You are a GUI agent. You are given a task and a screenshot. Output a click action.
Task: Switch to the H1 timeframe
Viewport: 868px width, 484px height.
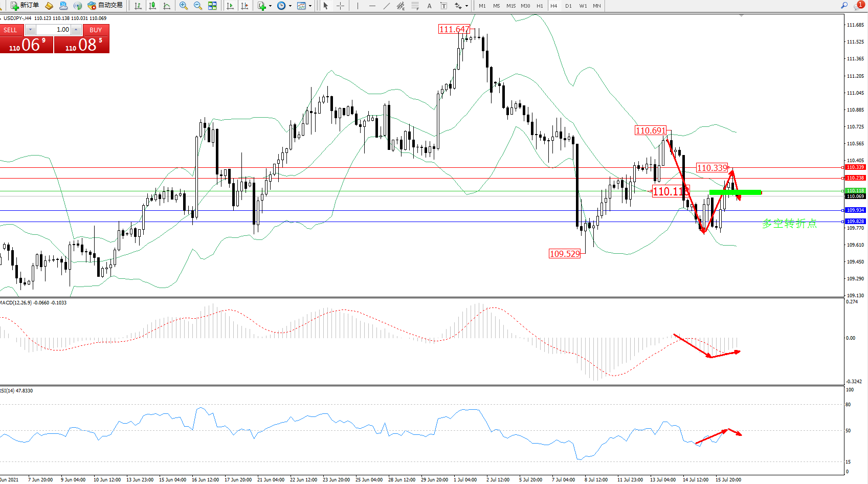point(540,6)
